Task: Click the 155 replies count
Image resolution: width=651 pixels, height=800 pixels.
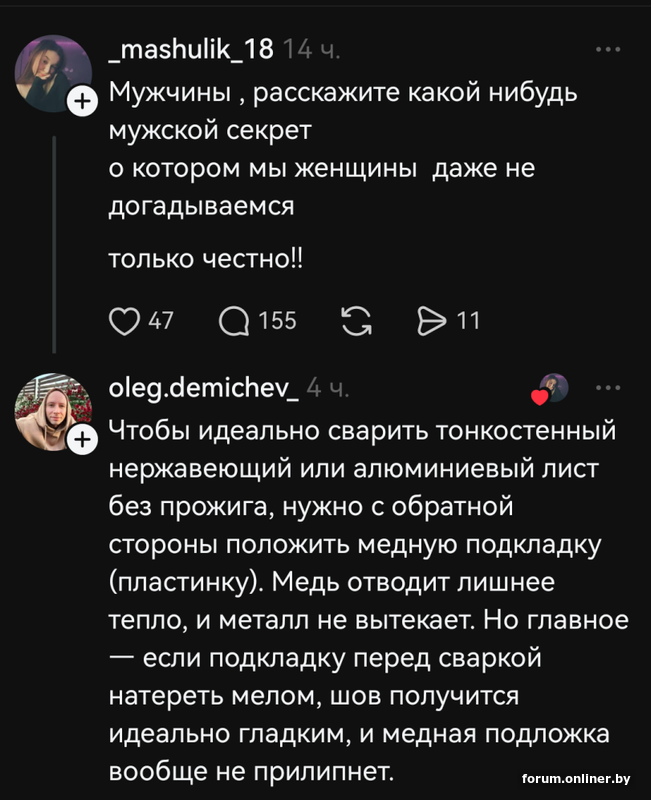Action: click(x=277, y=320)
